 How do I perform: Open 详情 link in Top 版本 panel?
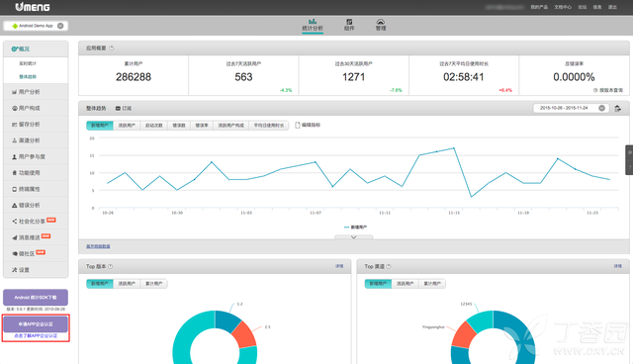coord(339,266)
